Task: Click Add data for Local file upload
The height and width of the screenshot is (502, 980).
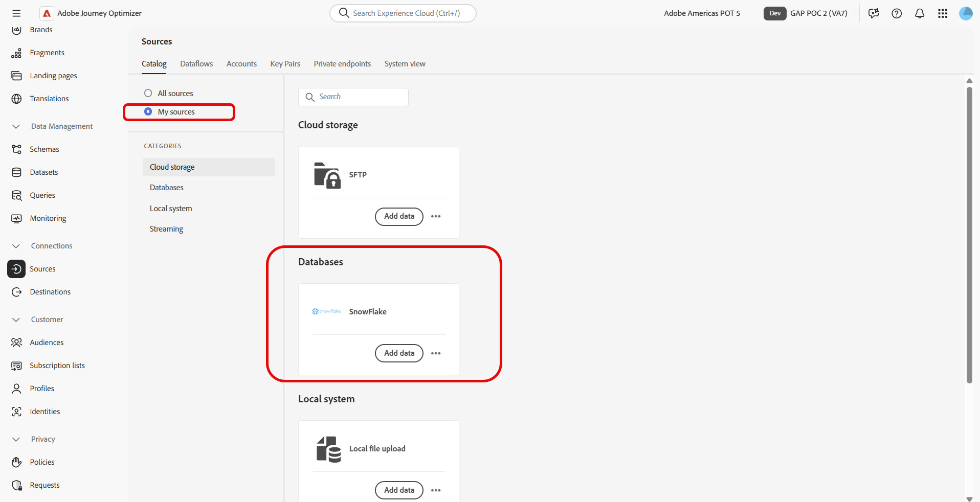Action: [x=399, y=490]
